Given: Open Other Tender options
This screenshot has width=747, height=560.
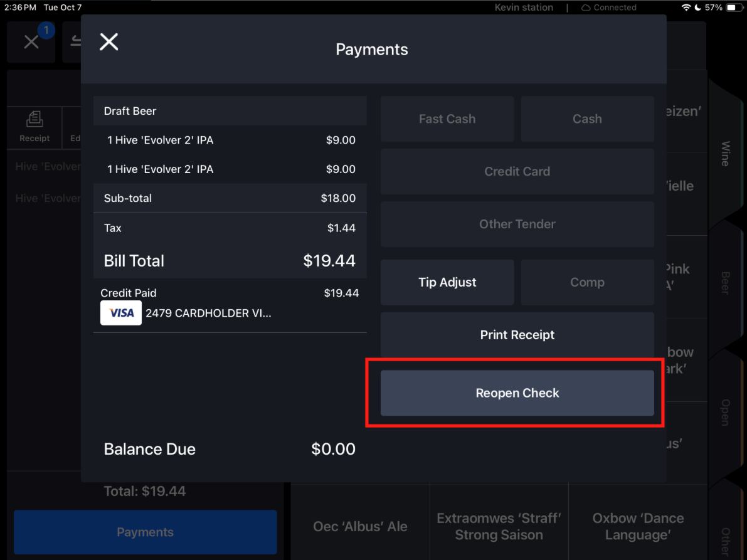Looking at the screenshot, I should pyautogui.click(x=517, y=224).
